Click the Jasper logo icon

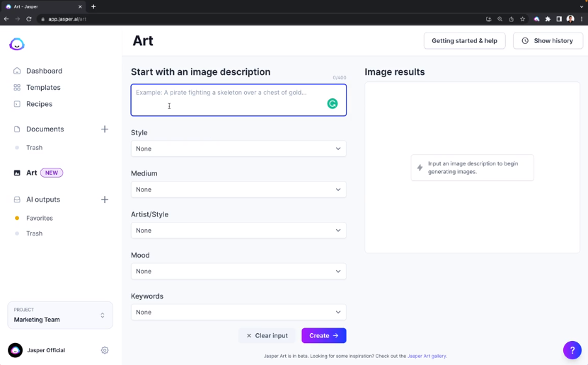pos(17,45)
